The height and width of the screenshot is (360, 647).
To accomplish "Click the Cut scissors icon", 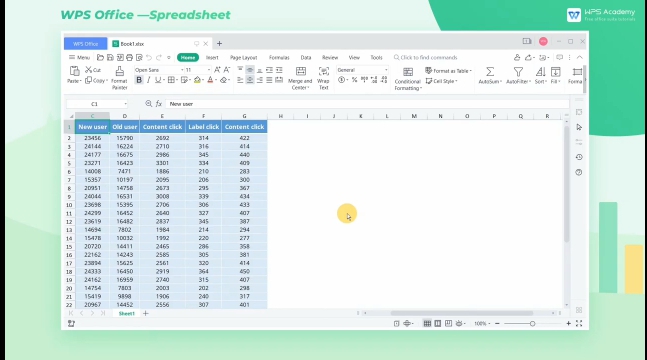I will tap(88, 70).
